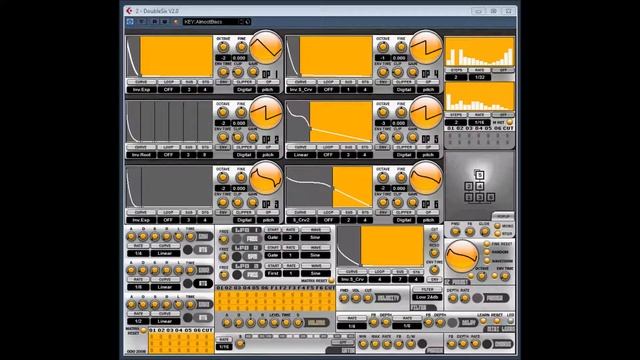Click the M RST LED by the step sequencer
Viewport: 640px width, 360px height.
pos(509,122)
